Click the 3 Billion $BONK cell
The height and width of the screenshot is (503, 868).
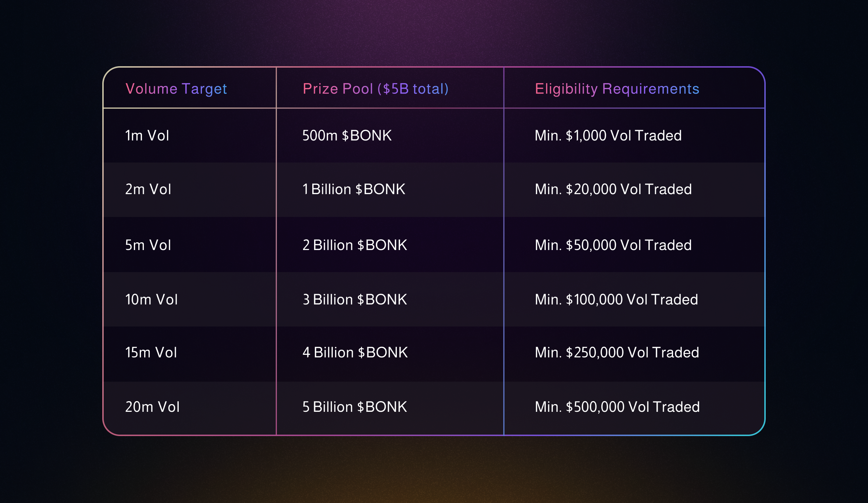355,300
